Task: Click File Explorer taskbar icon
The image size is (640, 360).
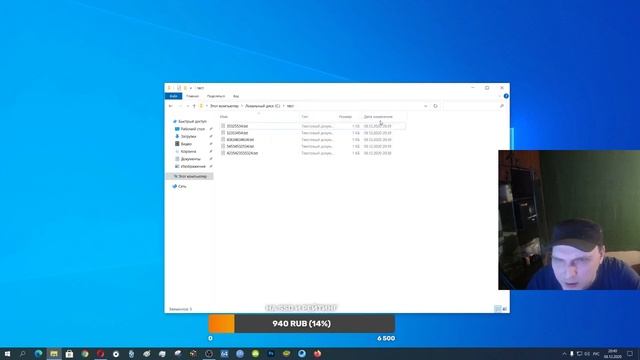Action: click(x=54, y=354)
